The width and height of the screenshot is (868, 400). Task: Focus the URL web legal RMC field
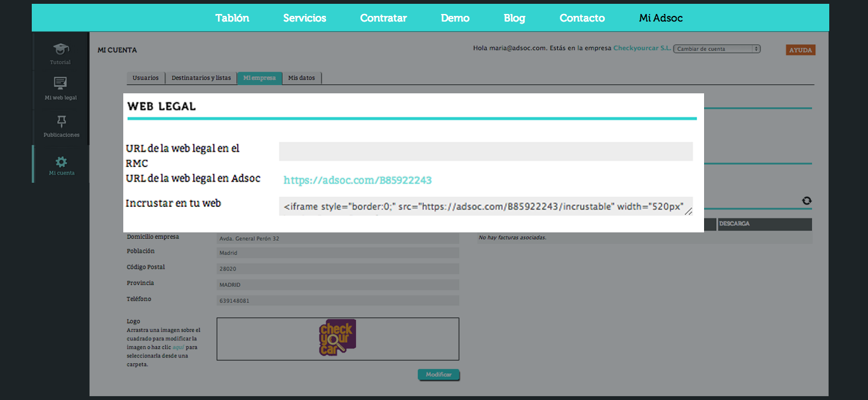[486, 151]
